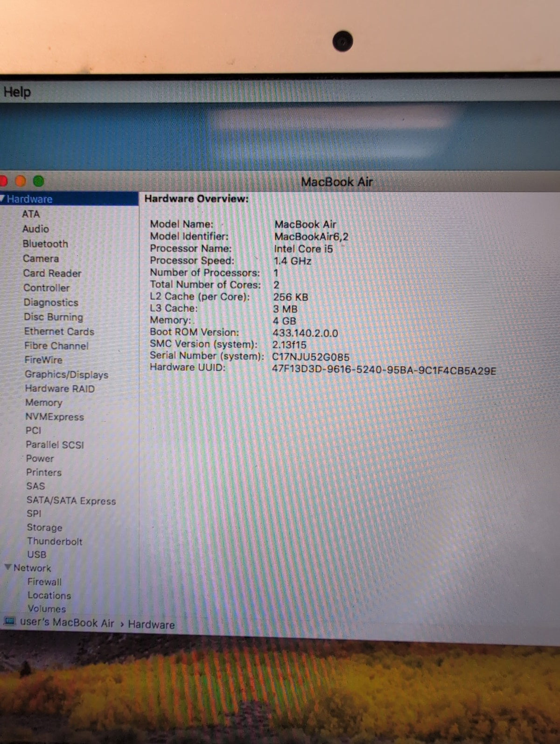Image resolution: width=560 pixels, height=744 pixels.
Task: Click the orange minimize window button
Action: 21,181
